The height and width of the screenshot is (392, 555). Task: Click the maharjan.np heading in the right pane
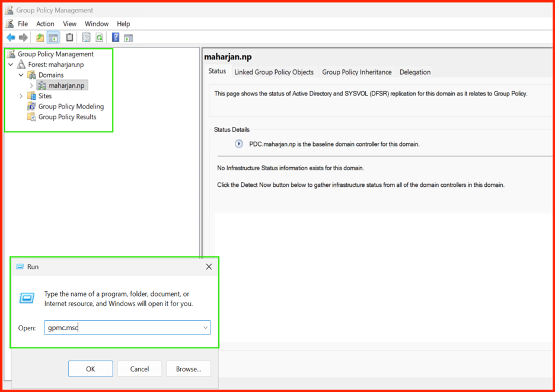[x=228, y=57]
